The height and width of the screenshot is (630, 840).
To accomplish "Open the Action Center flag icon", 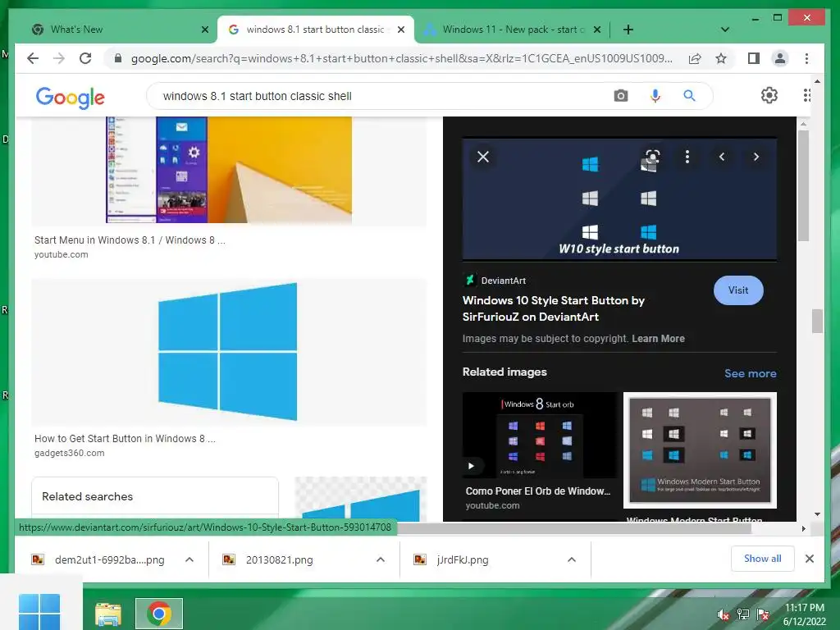I will (763, 614).
